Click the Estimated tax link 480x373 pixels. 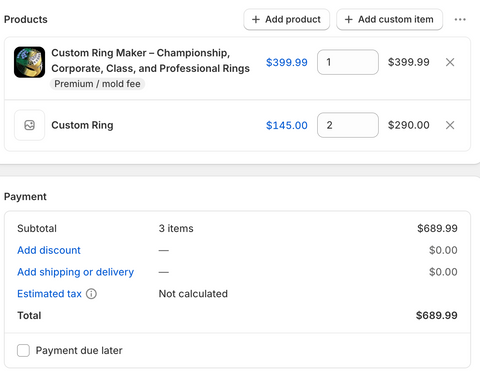49,294
